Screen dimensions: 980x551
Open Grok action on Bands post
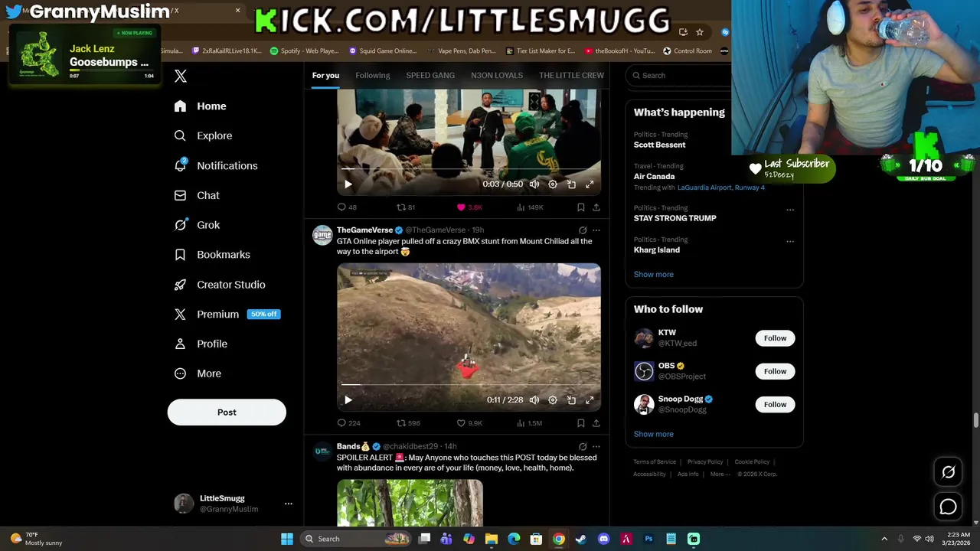pos(583,447)
